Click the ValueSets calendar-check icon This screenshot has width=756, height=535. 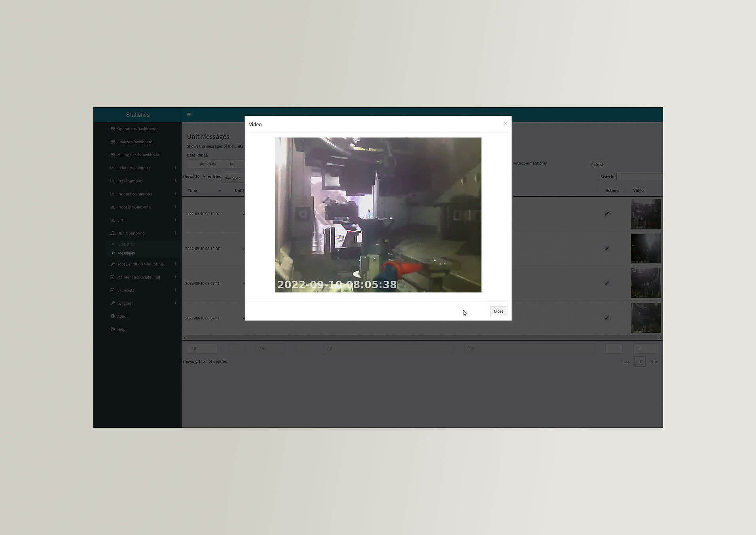pyautogui.click(x=113, y=290)
